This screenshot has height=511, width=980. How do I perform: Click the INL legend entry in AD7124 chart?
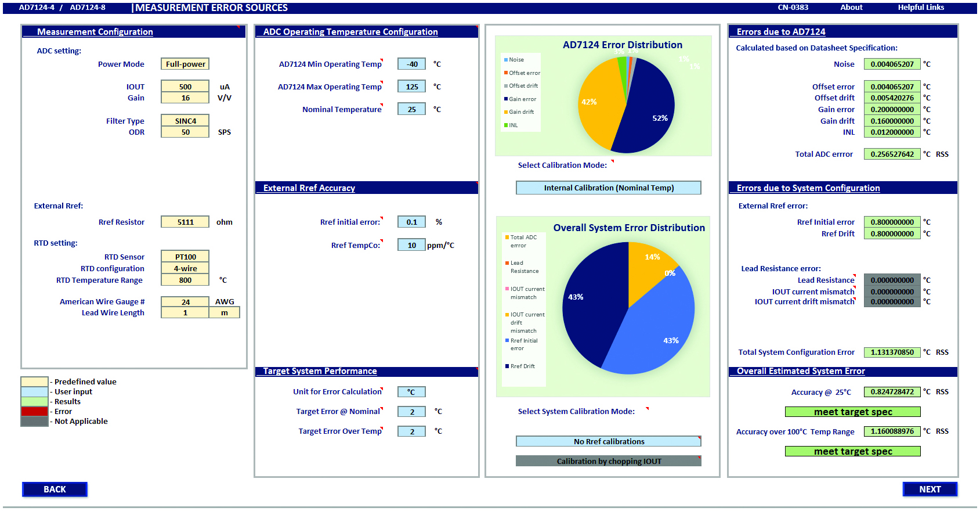[511, 125]
